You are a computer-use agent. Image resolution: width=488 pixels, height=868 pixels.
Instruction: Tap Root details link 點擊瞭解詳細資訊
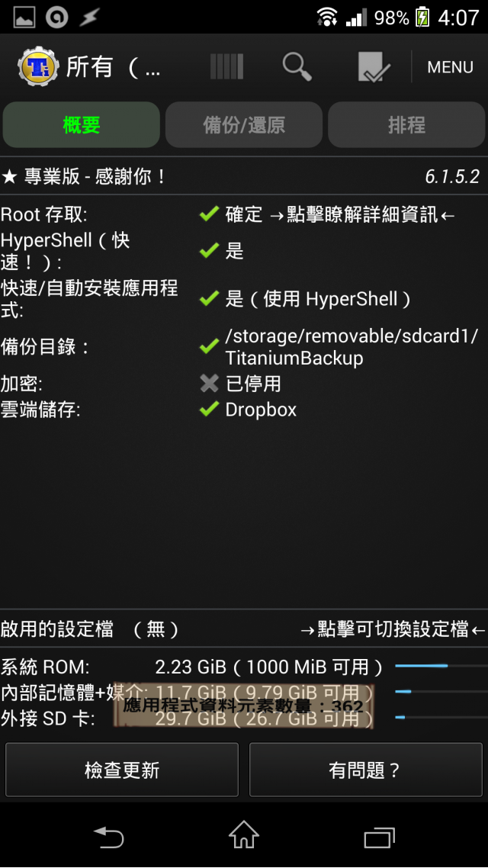pos(362,215)
